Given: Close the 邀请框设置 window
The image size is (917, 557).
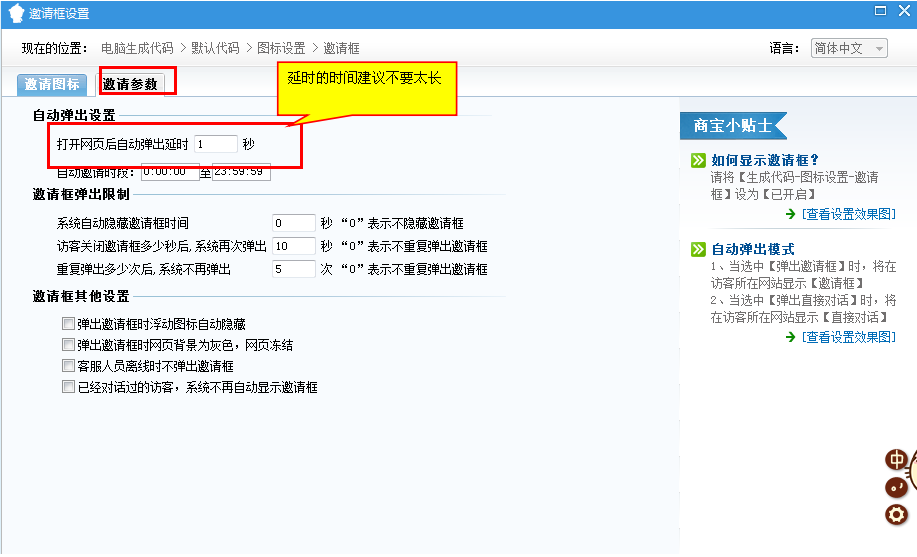Looking at the screenshot, I should [x=904, y=11].
